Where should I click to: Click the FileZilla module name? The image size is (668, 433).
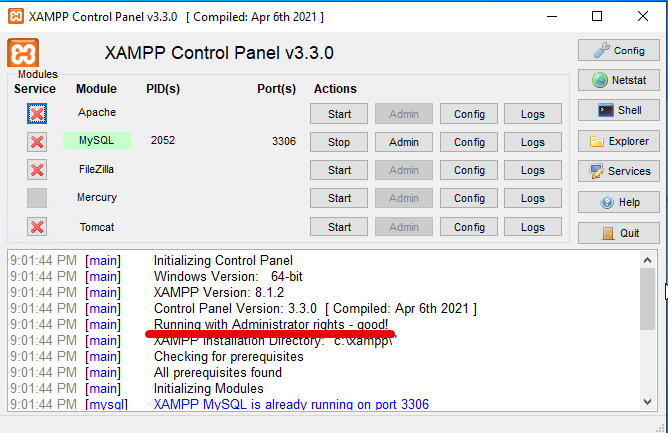96,169
